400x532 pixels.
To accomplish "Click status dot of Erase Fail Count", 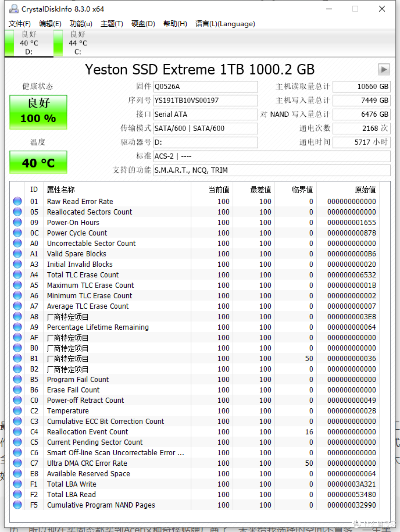I will 17,389.
